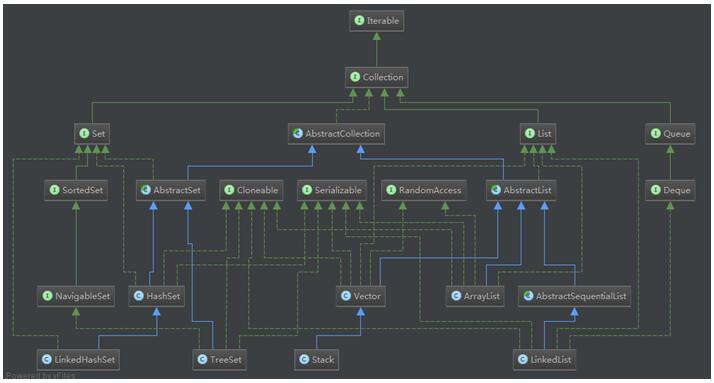Click the class icon on TreeSet node

tap(202, 359)
